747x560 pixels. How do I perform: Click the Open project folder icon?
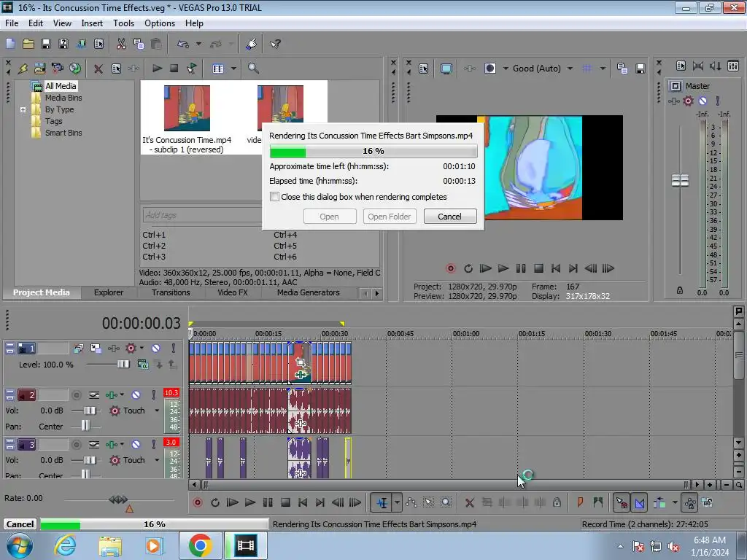tap(28, 44)
